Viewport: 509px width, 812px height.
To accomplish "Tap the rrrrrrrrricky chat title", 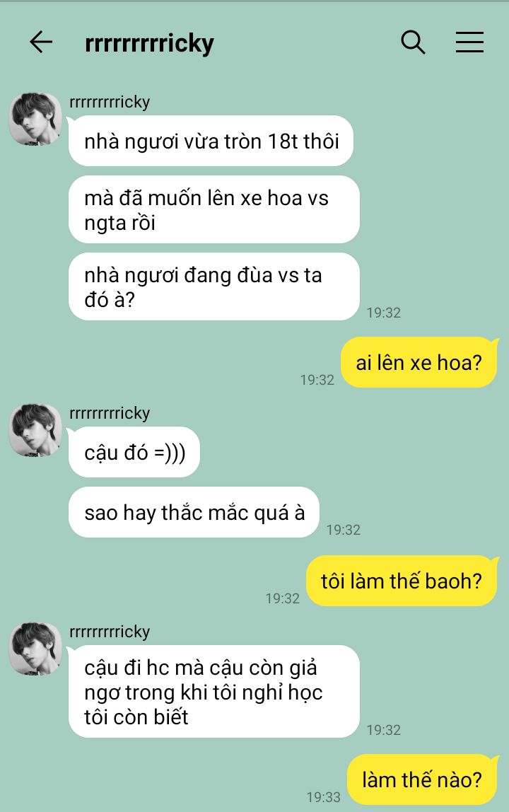I will point(149,42).
